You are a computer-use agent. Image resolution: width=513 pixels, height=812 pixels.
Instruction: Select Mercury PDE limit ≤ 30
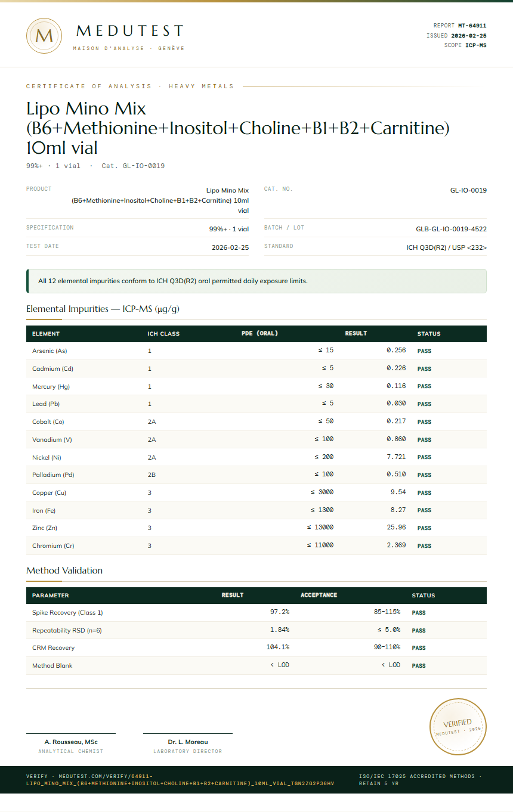click(326, 386)
